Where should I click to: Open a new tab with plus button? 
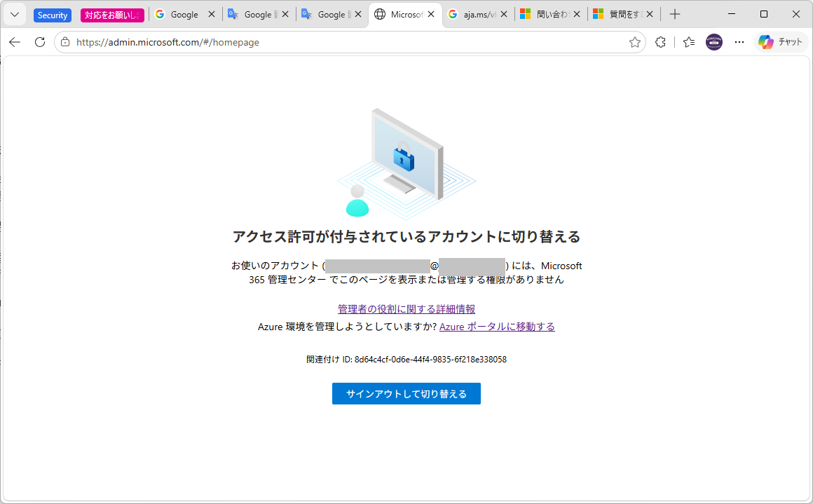pyautogui.click(x=674, y=15)
